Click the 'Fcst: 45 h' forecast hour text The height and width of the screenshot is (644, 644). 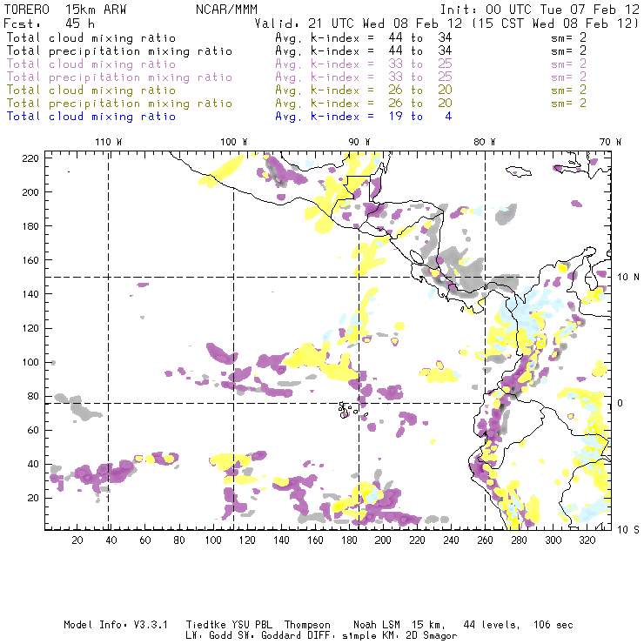click(50, 23)
